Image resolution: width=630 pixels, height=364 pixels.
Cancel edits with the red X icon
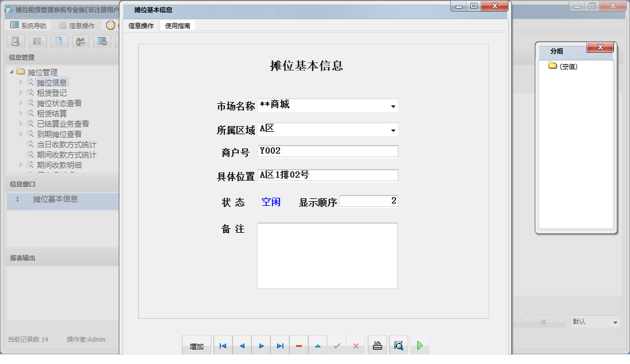click(x=356, y=345)
